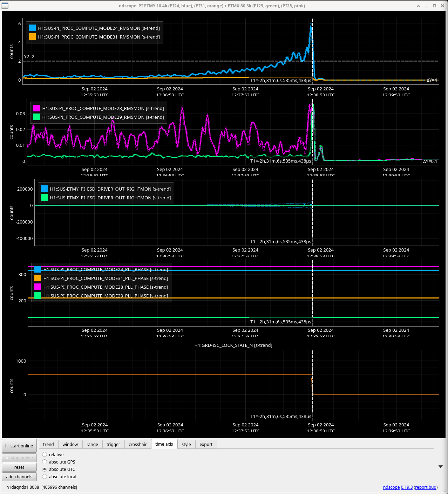Click the MODE31_RMSMON channel legend label
This screenshot has height=494, width=448.
tap(99, 37)
